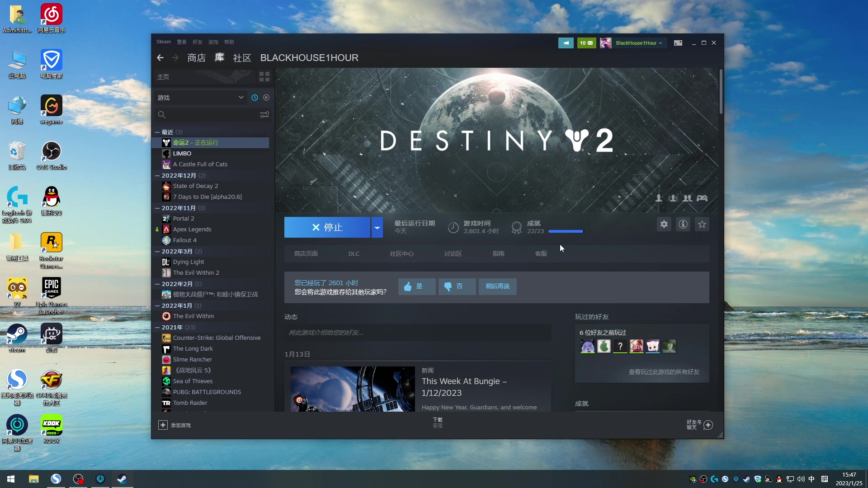Viewport: 868px width, 488px height.
Task: Open the 游戏 library category dropdown
Action: [200, 98]
